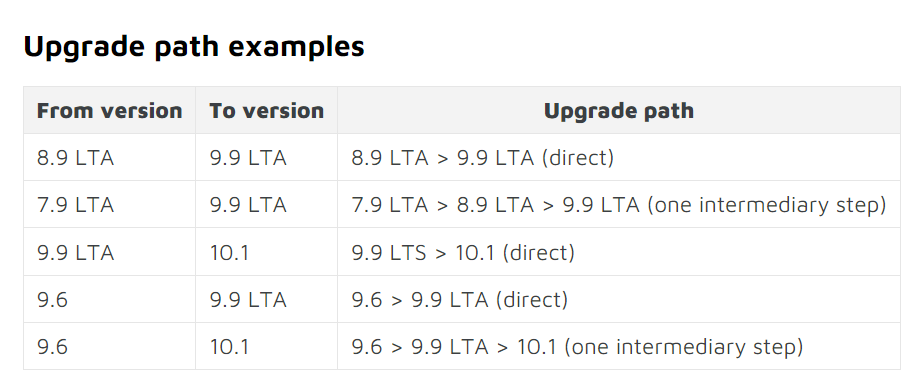Select the 'To version' column header
The width and height of the screenshot is (905, 388).
[x=267, y=110]
